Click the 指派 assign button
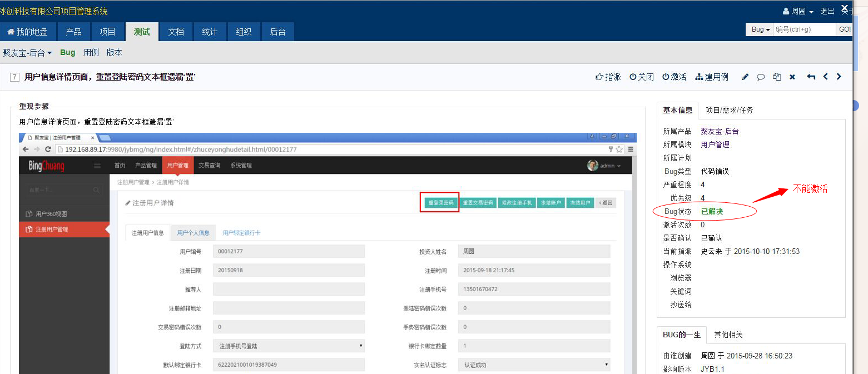The height and width of the screenshot is (374, 868). [608, 77]
